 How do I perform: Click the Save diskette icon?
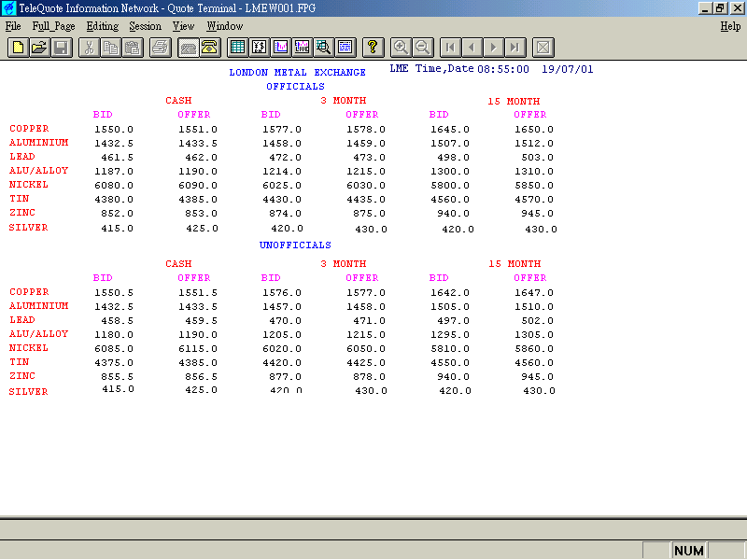point(62,48)
